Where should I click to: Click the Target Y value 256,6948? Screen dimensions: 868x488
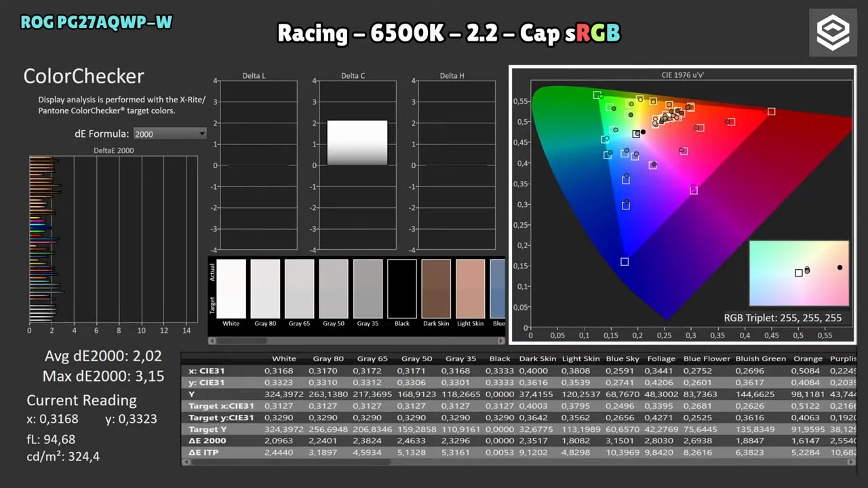tap(328, 429)
